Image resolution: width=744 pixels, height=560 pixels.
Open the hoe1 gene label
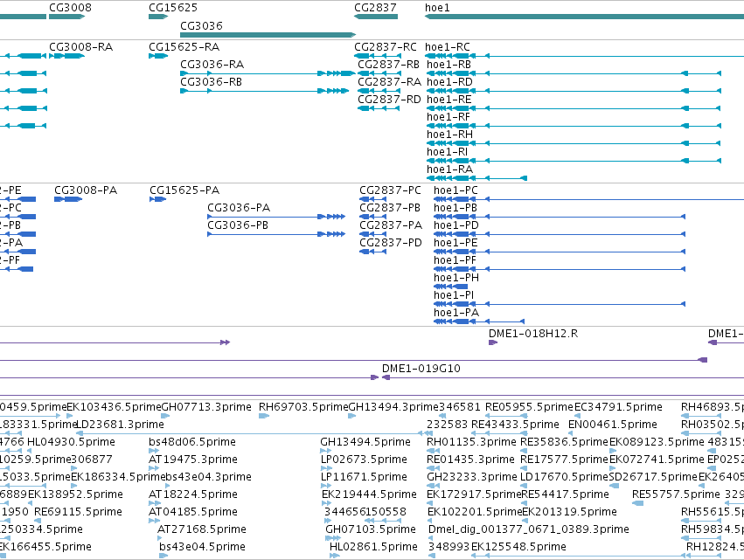437,8
